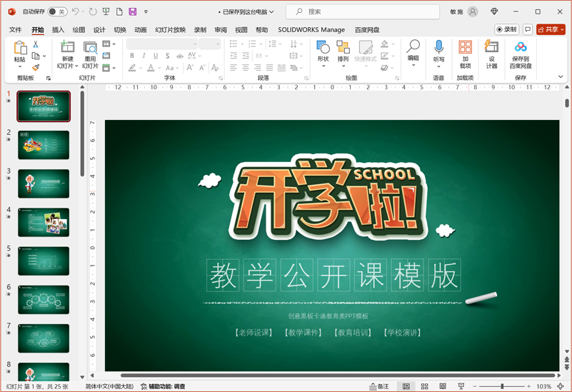The width and height of the screenshot is (572, 392).
Task: Open the 插入 (Insert) tab
Action: pyautogui.click(x=58, y=30)
